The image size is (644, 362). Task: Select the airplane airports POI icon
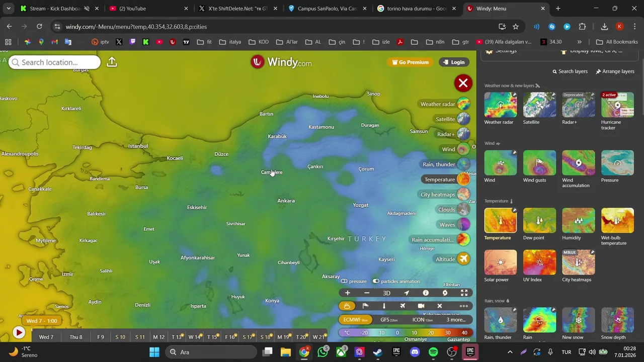[403, 306]
